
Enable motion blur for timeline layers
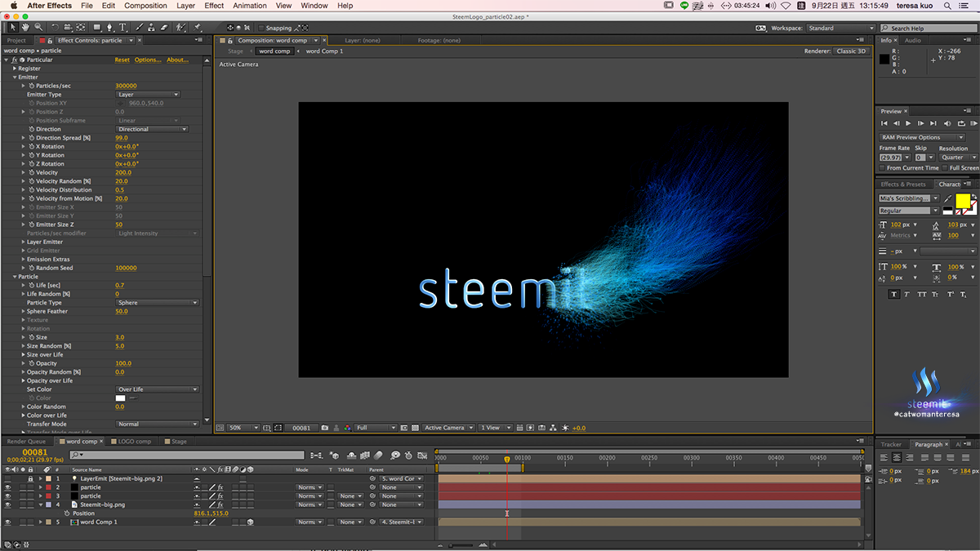click(377, 455)
